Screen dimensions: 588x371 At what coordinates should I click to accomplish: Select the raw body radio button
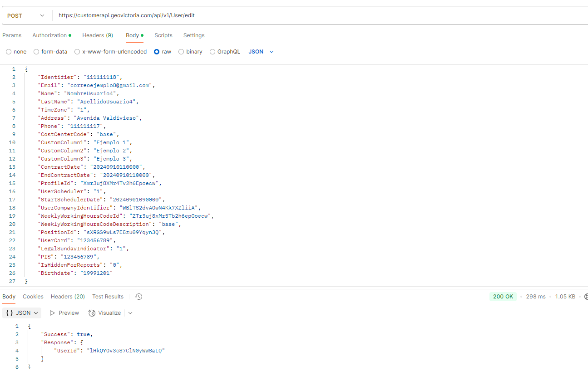pos(157,52)
